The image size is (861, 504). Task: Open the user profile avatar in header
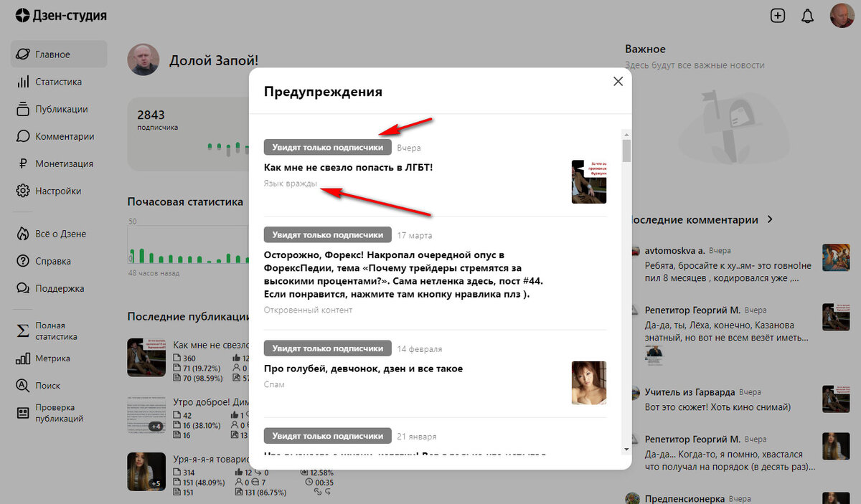842,15
